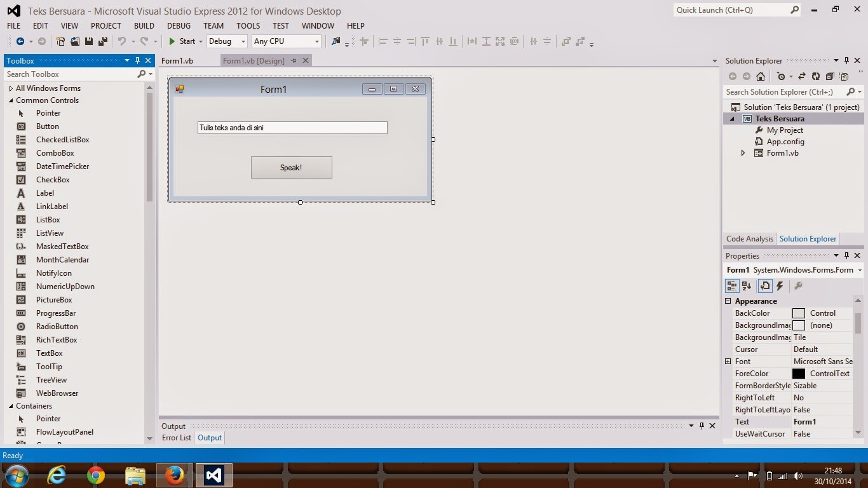Image resolution: width=868 pixels, height=488 pixels.
Task: Toggle auto-hide pin on Output panel
Action: tap(702, 426)
